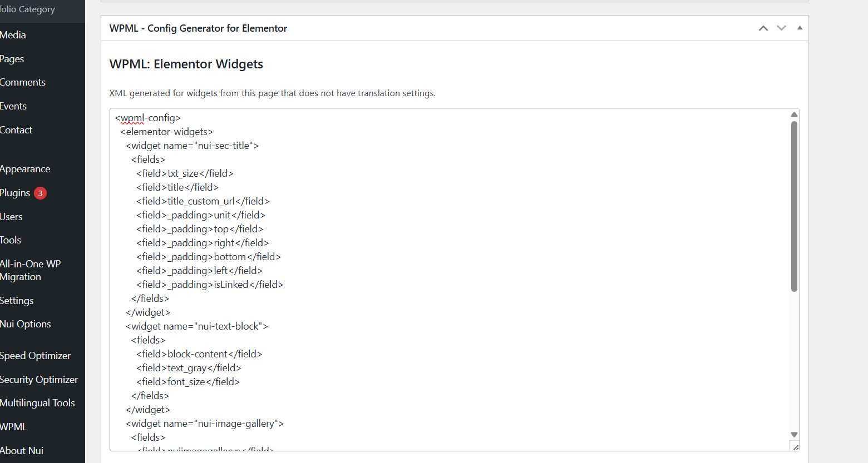
Task: Open Nui Options settings
Action: [26, 324]
